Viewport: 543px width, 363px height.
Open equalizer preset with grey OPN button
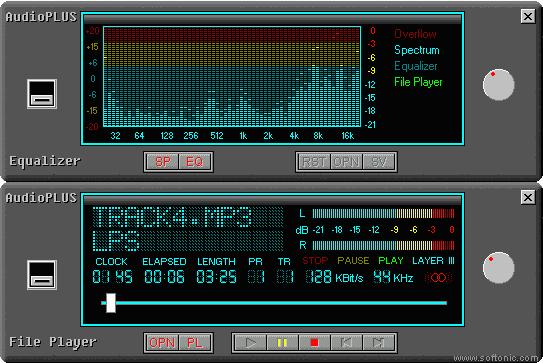(x=346, y=162)
